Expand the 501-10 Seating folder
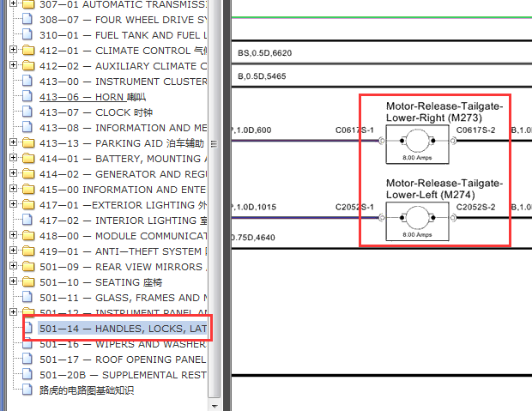 pos(13,281)
